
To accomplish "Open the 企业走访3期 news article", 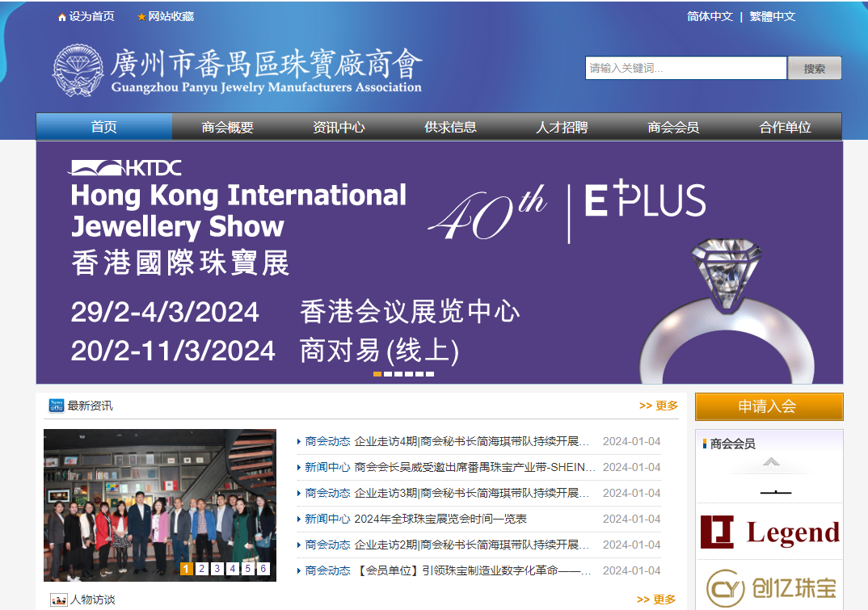I will [x=472, y=493].
